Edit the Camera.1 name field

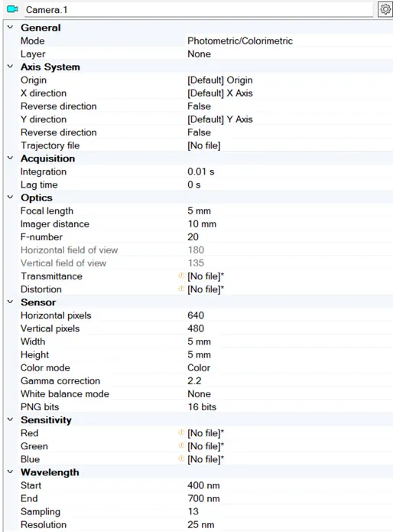(199, 9)
